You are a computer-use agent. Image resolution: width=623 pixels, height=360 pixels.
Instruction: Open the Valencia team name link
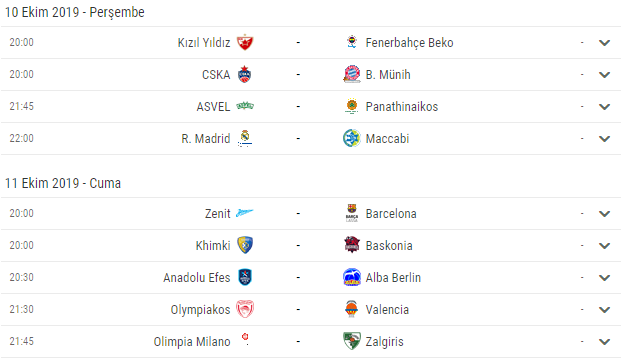[387, 310]
